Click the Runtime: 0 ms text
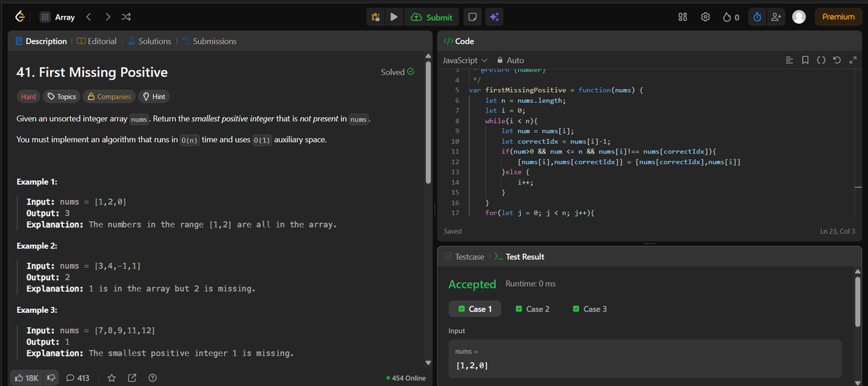 point(531,284)
